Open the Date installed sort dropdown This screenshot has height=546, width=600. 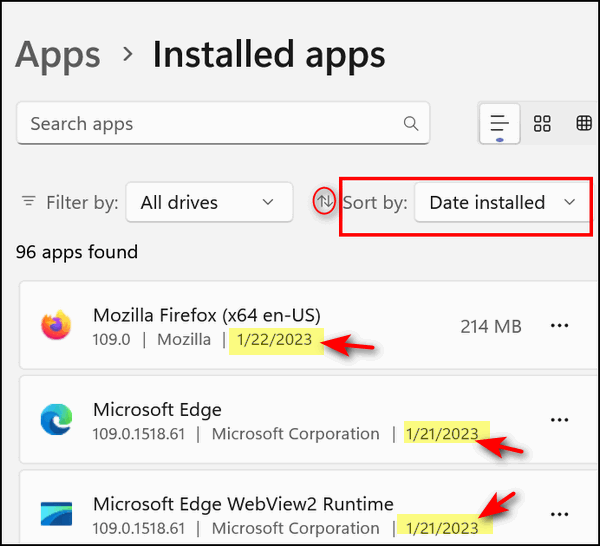point(503,202)
